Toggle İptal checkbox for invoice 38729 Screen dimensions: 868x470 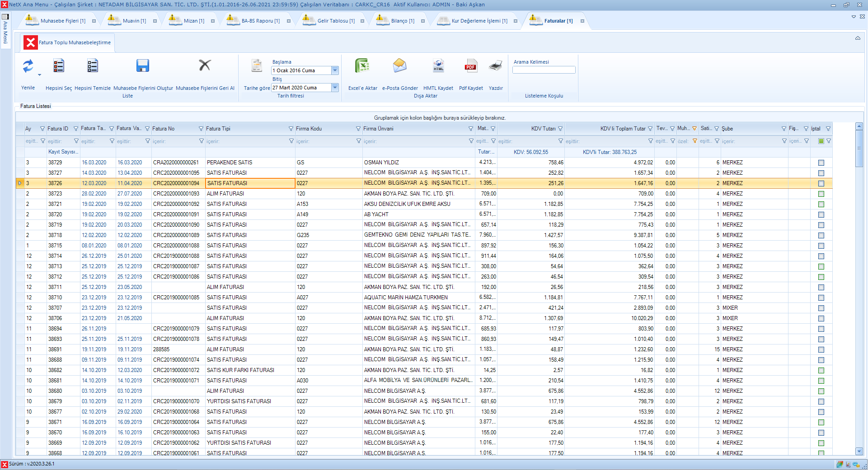point(821,163)
